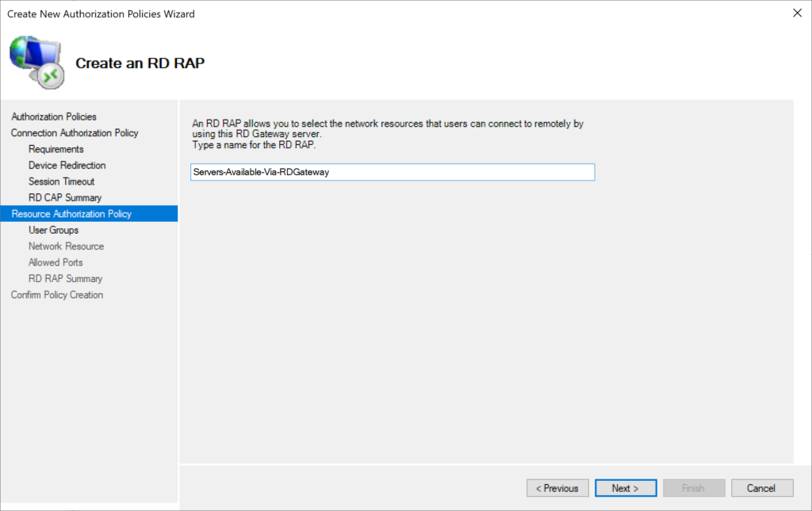The width and height of the screenshot is (812, 511).
Task: Select Resource Authorization Policy in sidebar
Action: 71,213
